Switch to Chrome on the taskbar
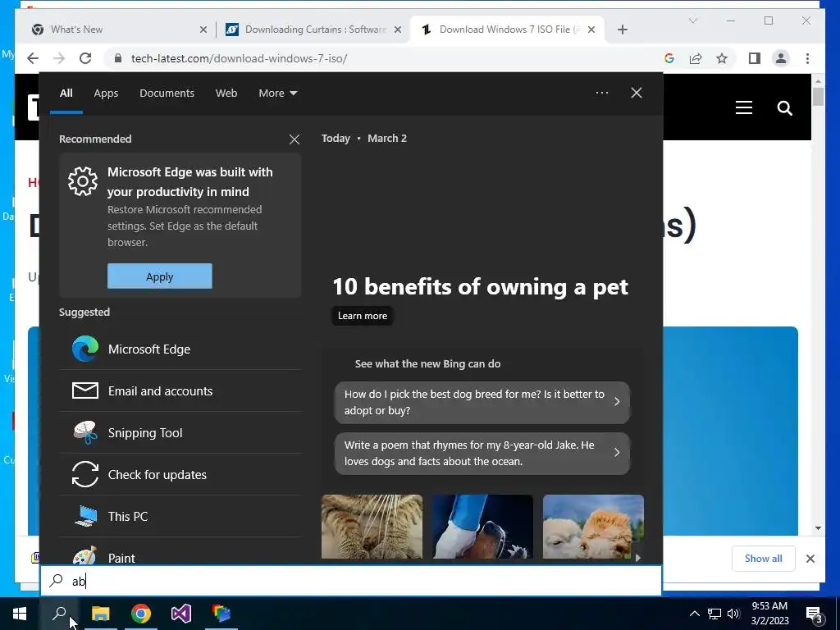 [x=141, y=614]
